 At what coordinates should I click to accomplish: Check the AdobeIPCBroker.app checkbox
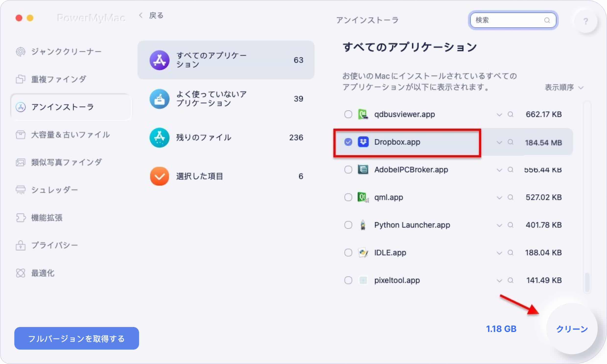pyautogui.click(x=348, y=170)
